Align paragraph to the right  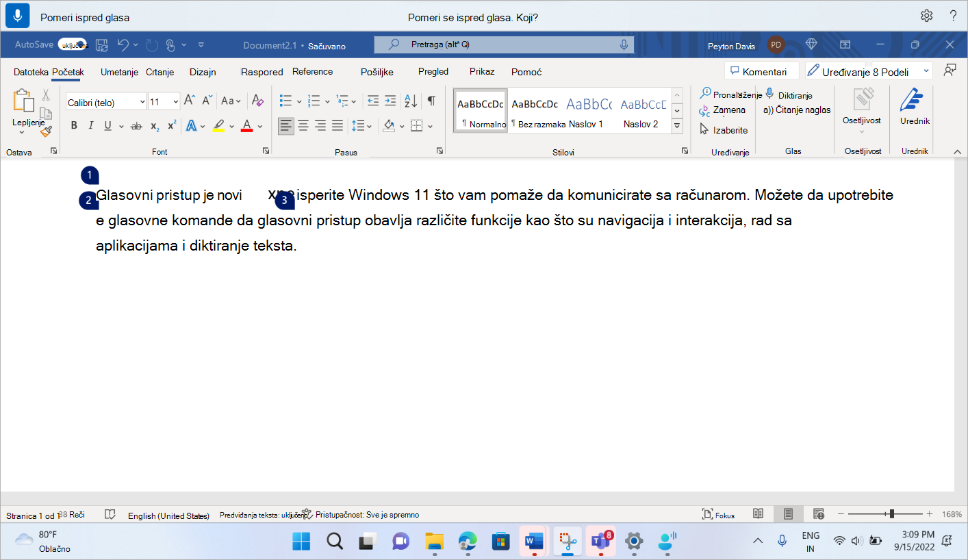point(320,125)
